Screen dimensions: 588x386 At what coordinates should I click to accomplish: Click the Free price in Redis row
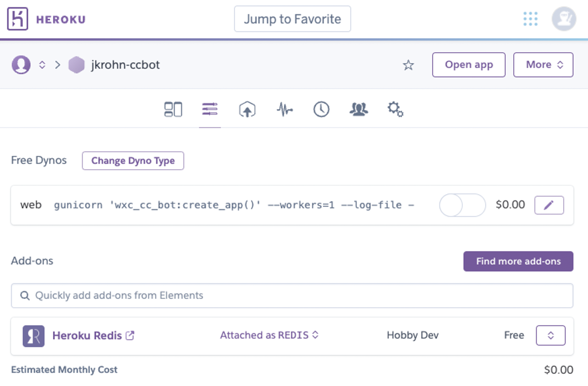tap(514, 335)
